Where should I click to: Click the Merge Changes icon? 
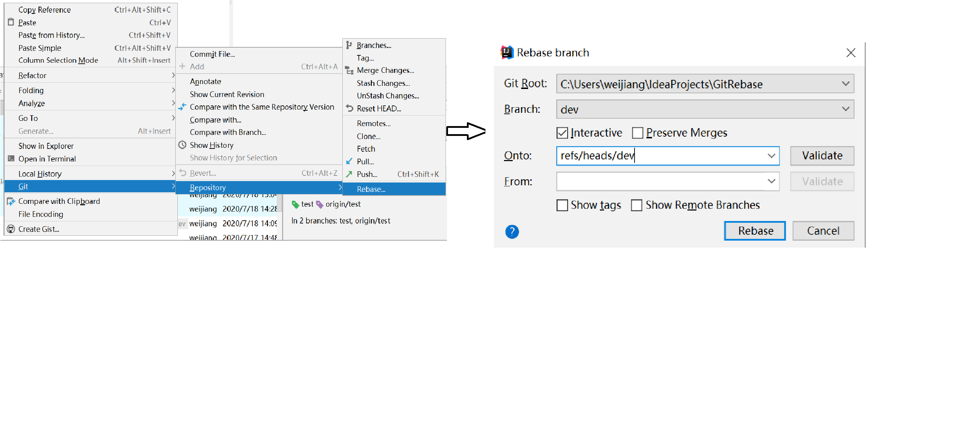pos(349,70)
